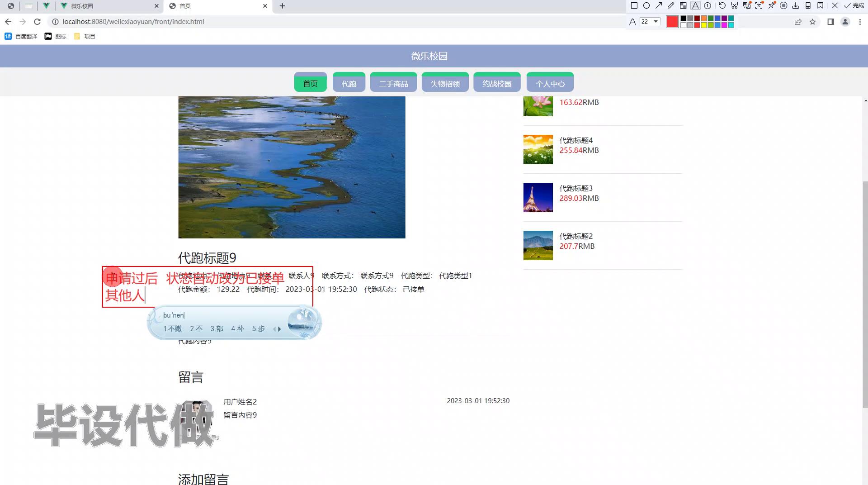This screenshot has width=868, height=485.
Task: Open a new browser tab
Action: pyautogui.click(x=282, y=6)
